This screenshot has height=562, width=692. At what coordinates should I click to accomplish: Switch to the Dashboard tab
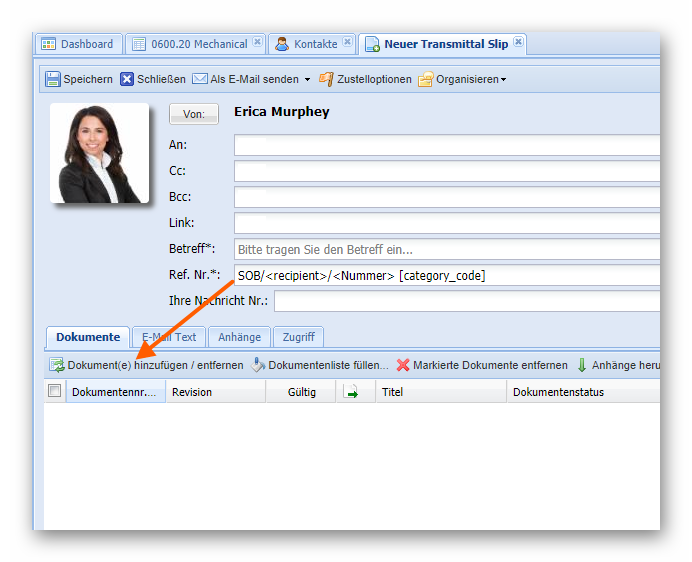click(78, 44)
